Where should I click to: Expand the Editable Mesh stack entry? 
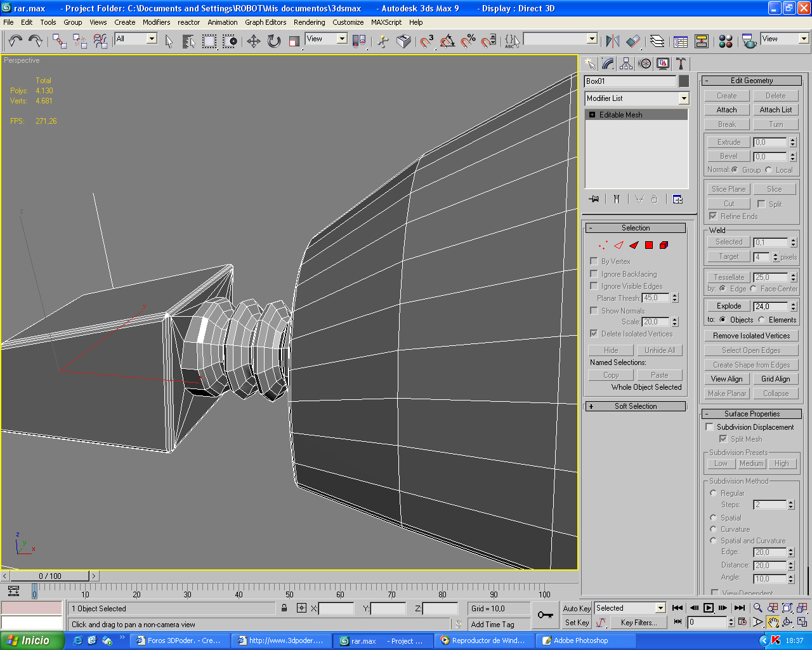(592, 115)
